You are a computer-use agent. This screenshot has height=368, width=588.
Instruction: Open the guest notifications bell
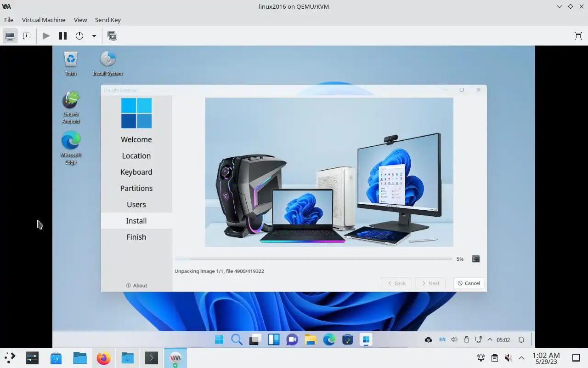[x=521, y=340]
